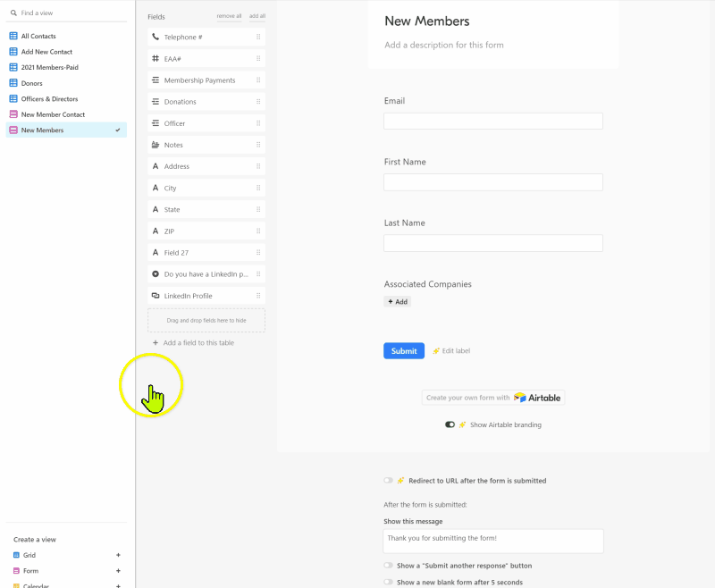This screenshot has width=715, height=588.
Task: Click the Notes long-text field icon
Action: click(156, 145)
